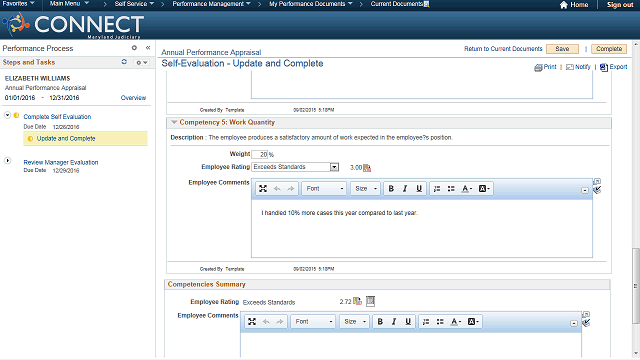Click the Save button
Viewport: 640px width, 360px height.
coord(562,49)
